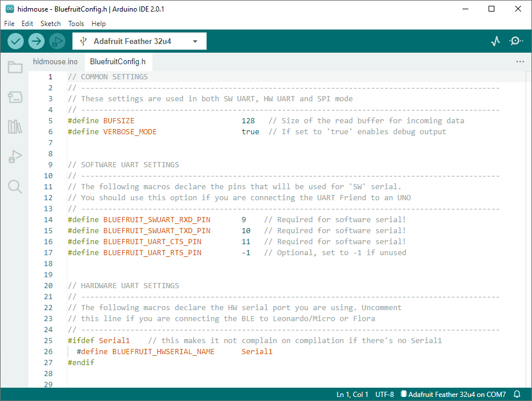Select the BluefruitConfig.h tab

[118, 62]
